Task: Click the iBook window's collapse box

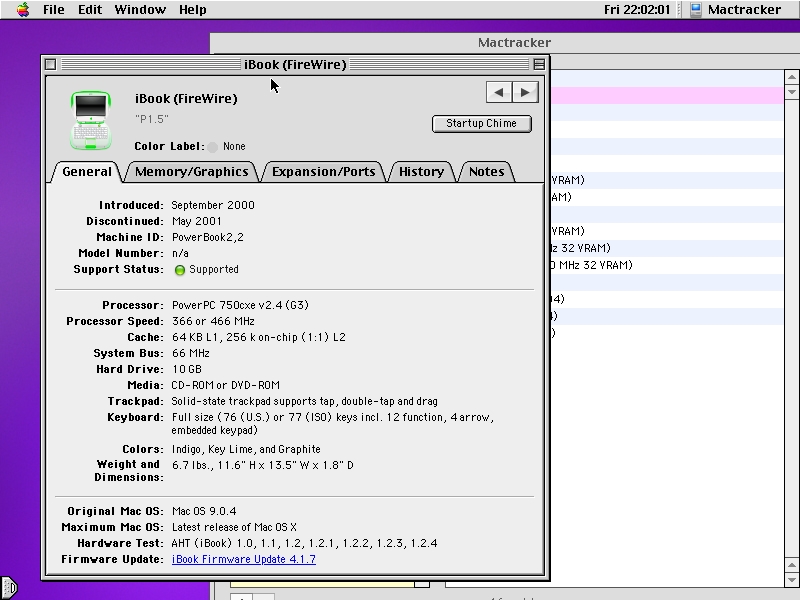Action: 539,64
